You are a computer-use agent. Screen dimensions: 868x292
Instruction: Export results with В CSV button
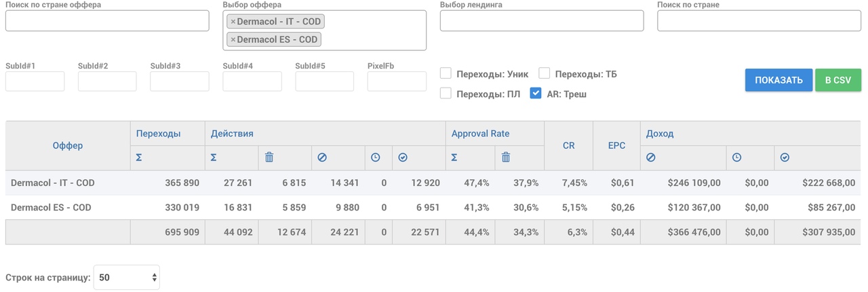838,80
